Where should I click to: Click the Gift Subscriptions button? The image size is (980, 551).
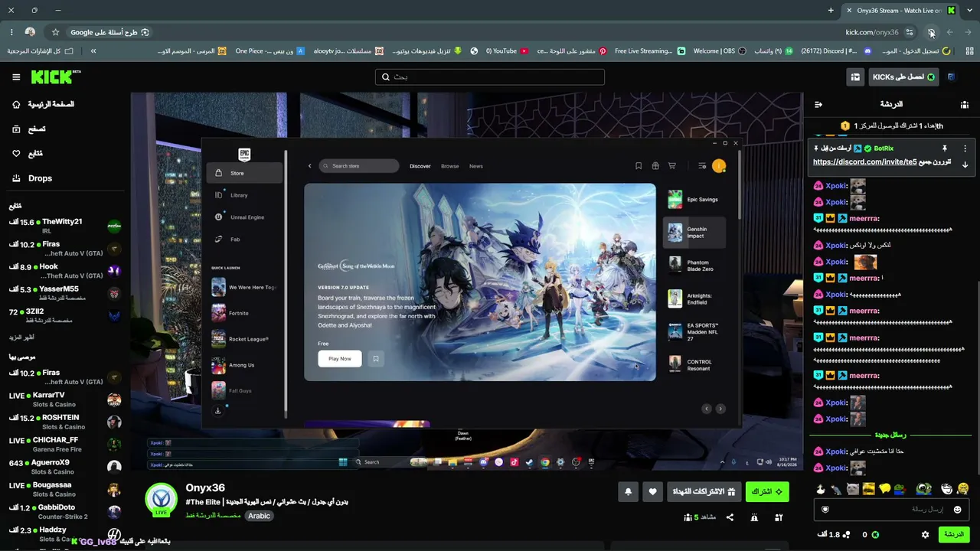[704, 491]
